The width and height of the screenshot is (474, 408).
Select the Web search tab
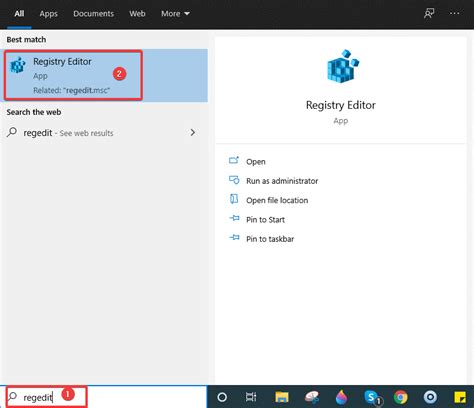tap(137, 14)
